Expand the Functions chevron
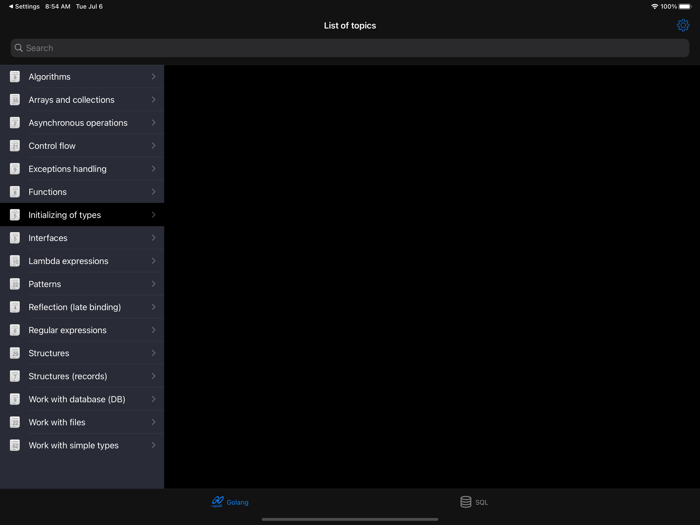Screen dimensions: 700x525 [x=154, y=192]
